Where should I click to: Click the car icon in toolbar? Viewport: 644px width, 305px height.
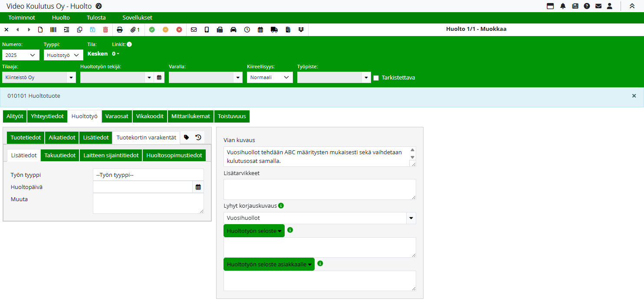point(233,30)
